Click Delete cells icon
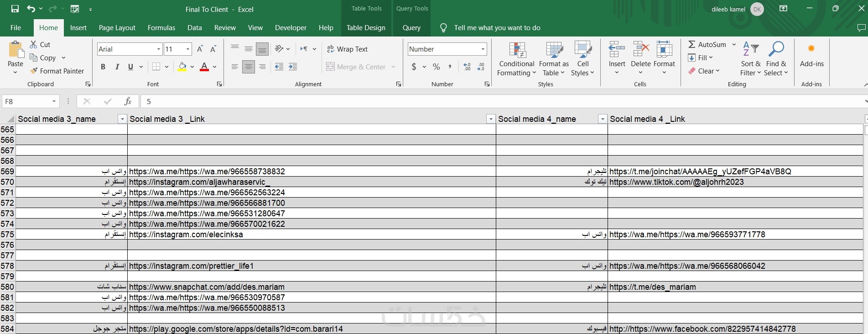This screenshot has height=334, width=868. tap(640, 49)
